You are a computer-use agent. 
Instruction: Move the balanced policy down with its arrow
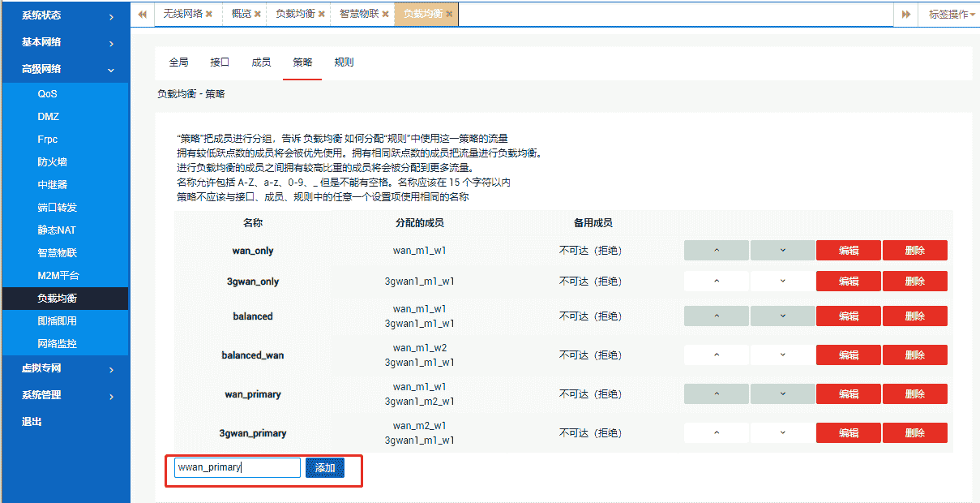coord(782,316)
